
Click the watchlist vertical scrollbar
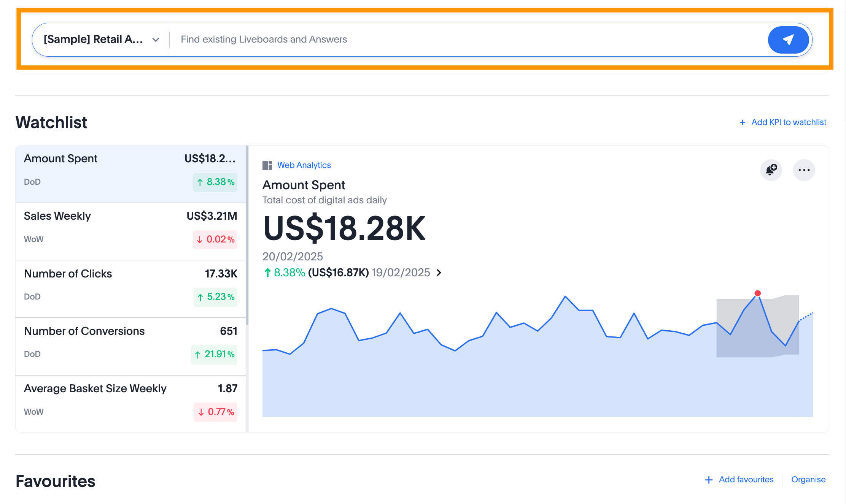247,236
